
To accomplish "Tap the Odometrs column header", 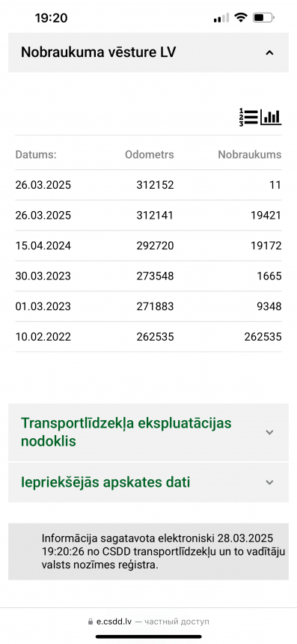I will click(150, 155).
